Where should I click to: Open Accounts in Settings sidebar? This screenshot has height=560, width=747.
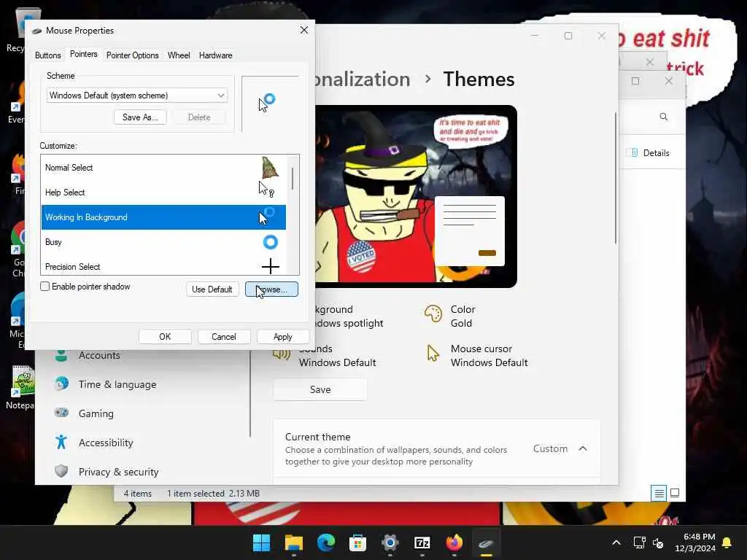point(99,355)
